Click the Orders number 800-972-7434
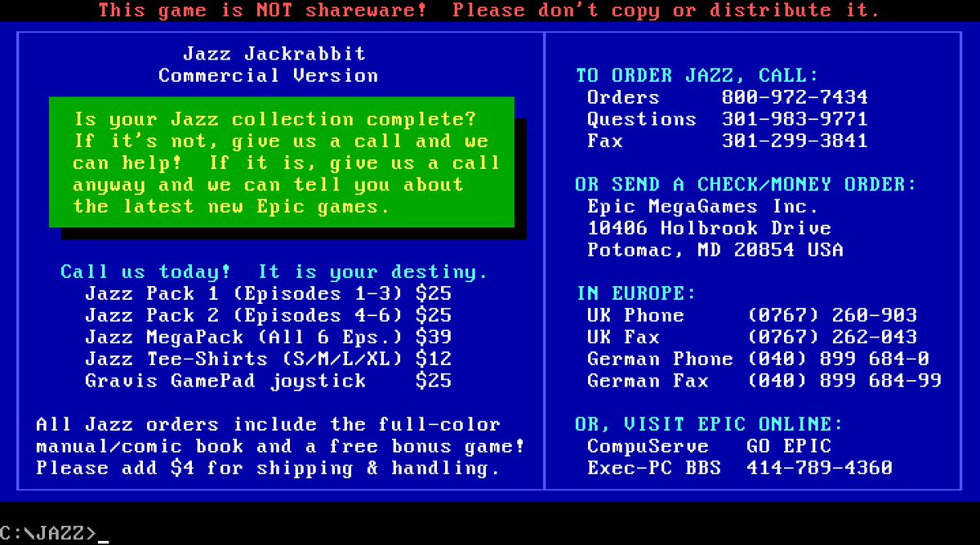The width and height of the screenshot is (980, 545). pos(795,97)
